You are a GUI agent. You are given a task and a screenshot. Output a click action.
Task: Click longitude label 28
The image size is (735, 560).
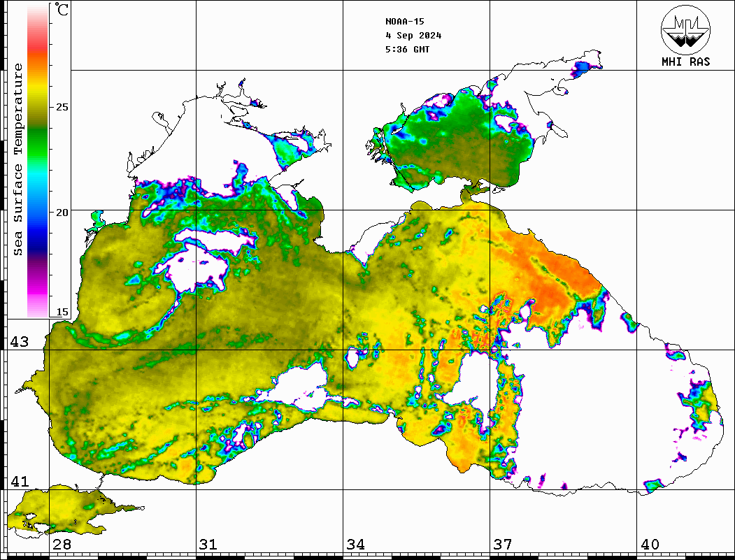point(62,545)
